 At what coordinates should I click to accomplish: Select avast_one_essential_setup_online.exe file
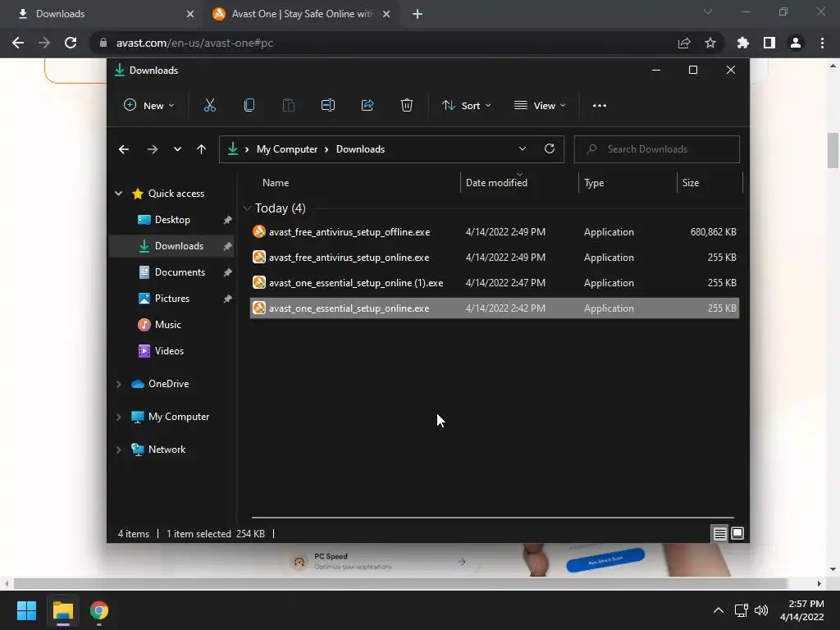coord(495,308)
